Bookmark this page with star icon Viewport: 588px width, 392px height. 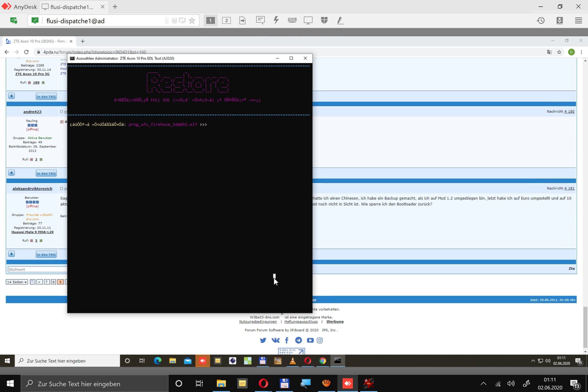tap(559, 52)
